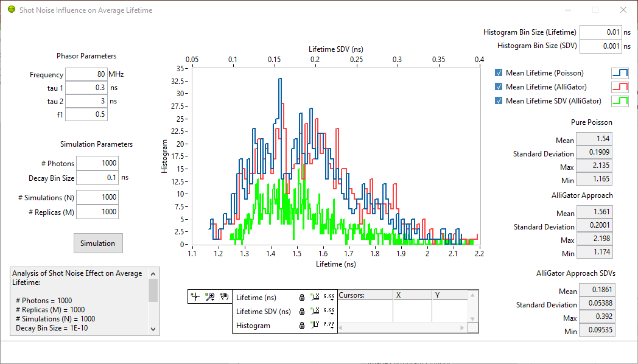
Task: Click AlliGator Approach Min value 1.174
Action: point(594,252)
